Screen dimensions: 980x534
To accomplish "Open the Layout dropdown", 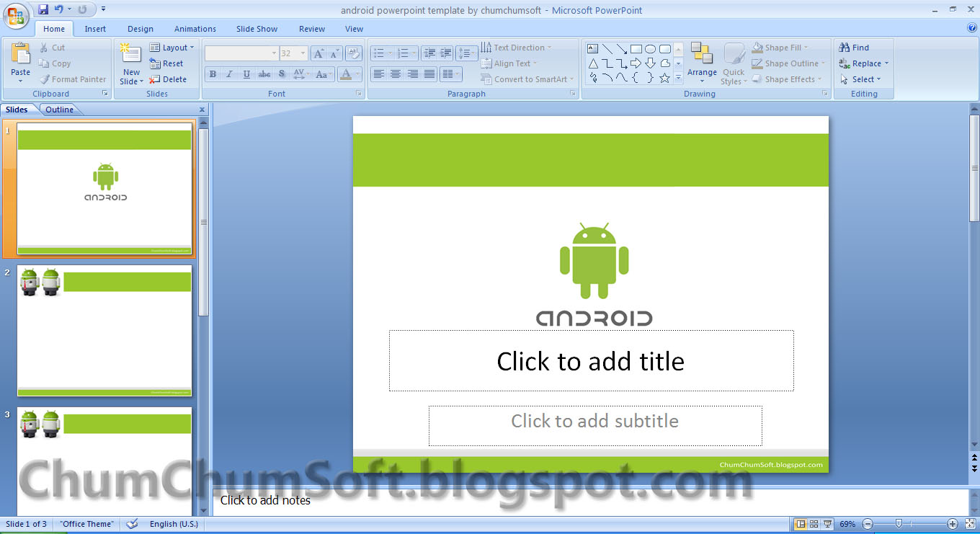I will (x=173, y=47).
